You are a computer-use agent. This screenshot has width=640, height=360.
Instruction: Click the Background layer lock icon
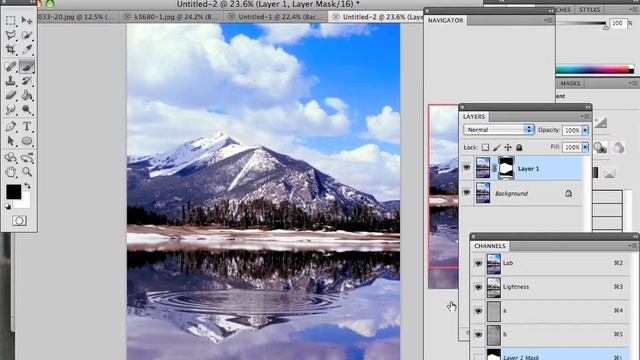coord(568,193)
